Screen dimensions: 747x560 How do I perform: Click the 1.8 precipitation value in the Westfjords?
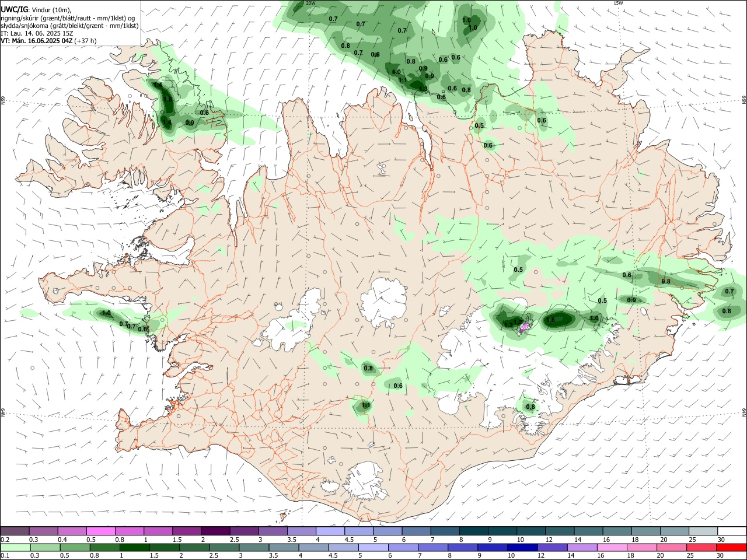click(167, 100)
